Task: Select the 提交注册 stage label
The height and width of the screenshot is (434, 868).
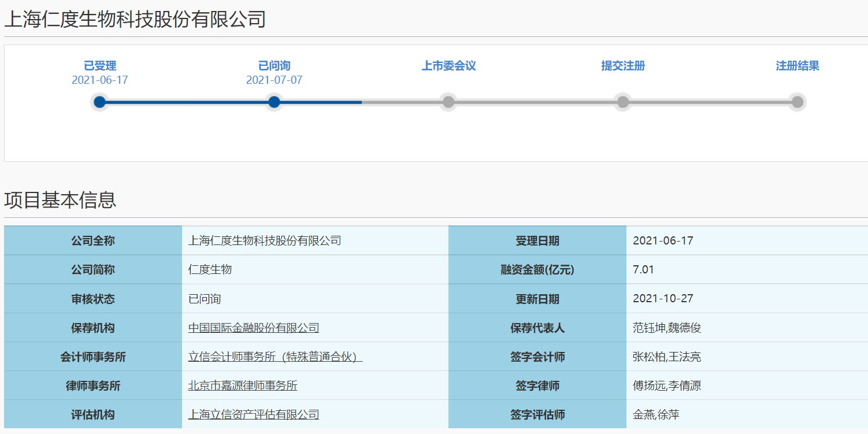Action: click(623, 66)
